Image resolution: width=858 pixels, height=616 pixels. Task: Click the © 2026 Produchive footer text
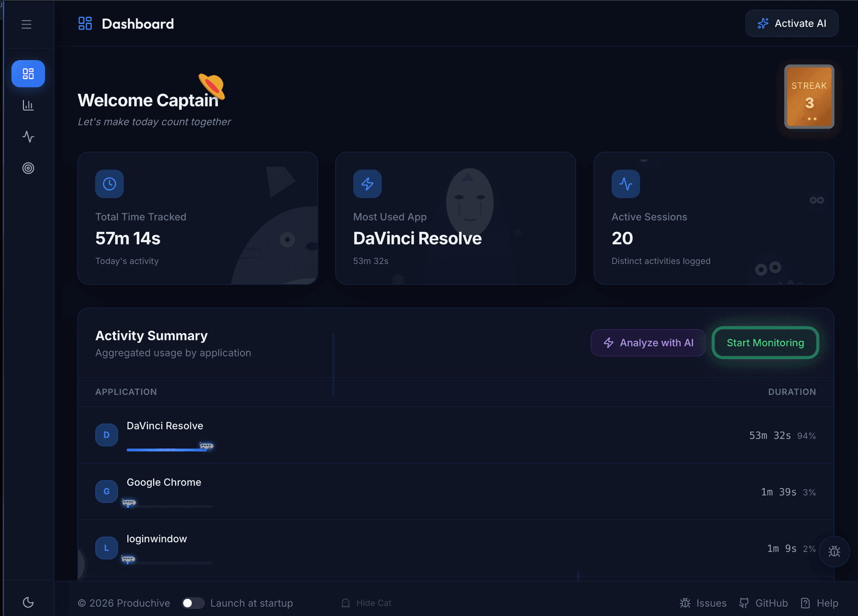[x=124, y=603]
